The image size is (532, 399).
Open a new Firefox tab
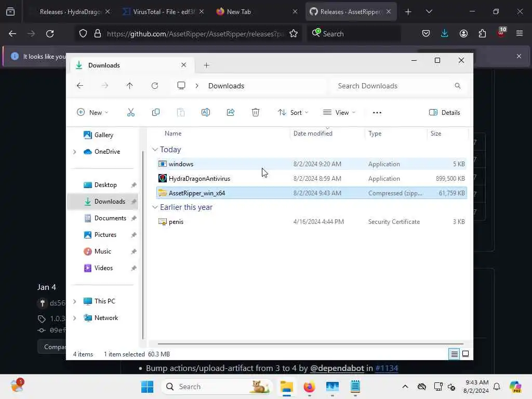(408, 12)
